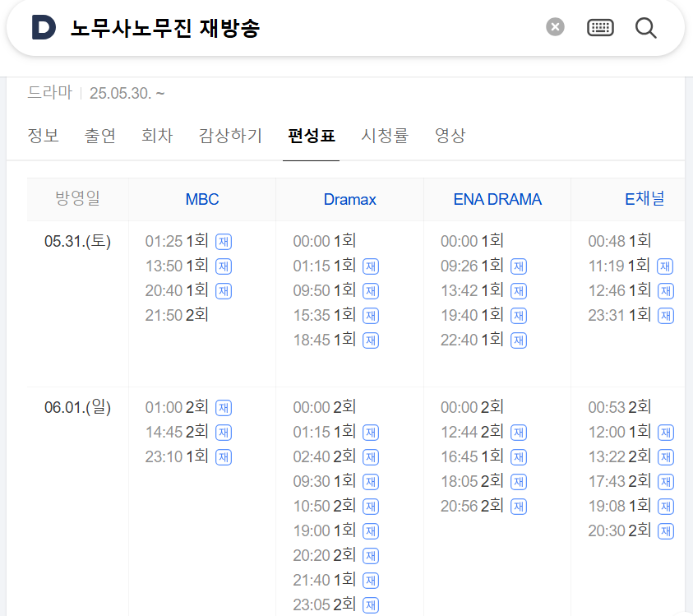Select Dramax 23:05 2회 entry
693x616 pixels.
(x=325, y=604)
